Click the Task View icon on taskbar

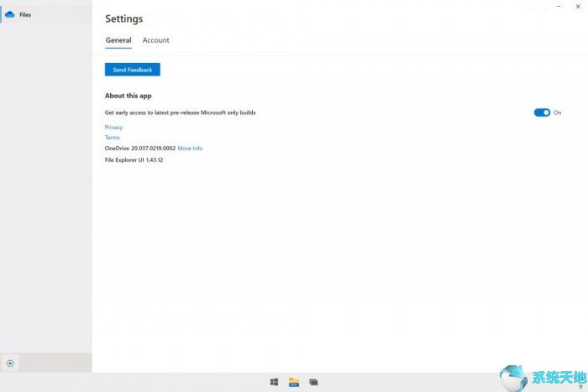(x=313, y=382)
